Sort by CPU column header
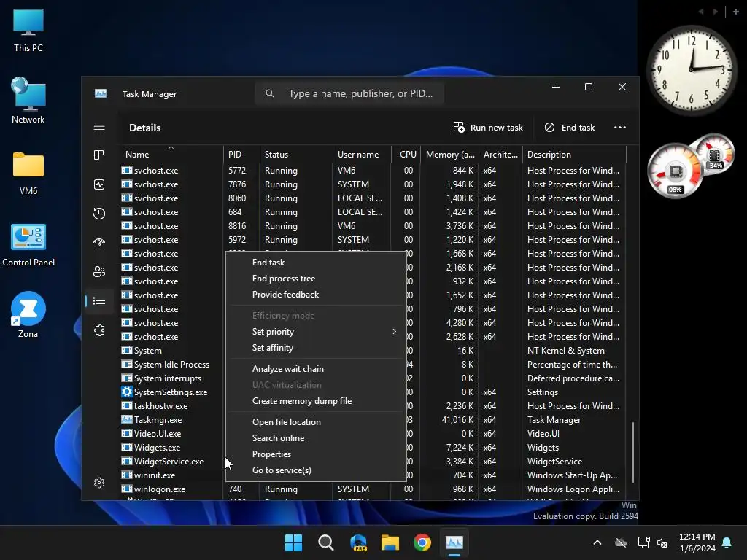This screenshot has width=747, height=560. tap(406, 155)
